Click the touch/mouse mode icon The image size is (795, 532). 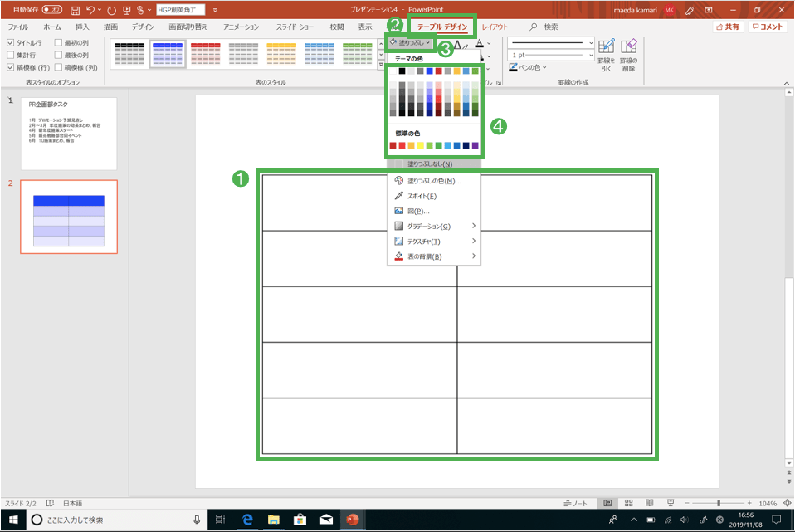[x=140, y=10]
